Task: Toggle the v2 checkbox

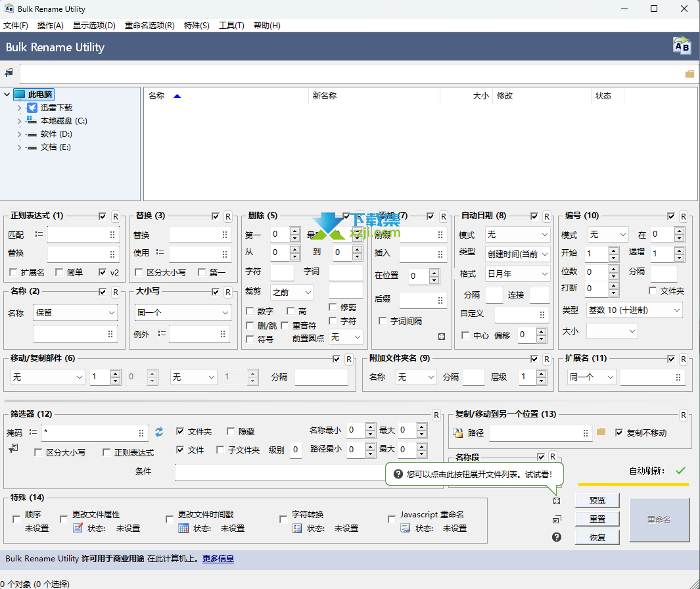Action: point(103,272)
